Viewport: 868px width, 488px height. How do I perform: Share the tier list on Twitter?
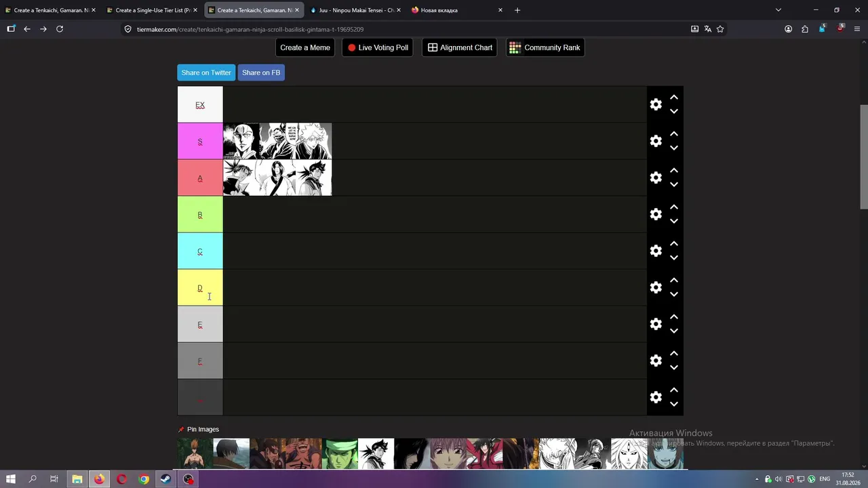click(x=206, y=73)
